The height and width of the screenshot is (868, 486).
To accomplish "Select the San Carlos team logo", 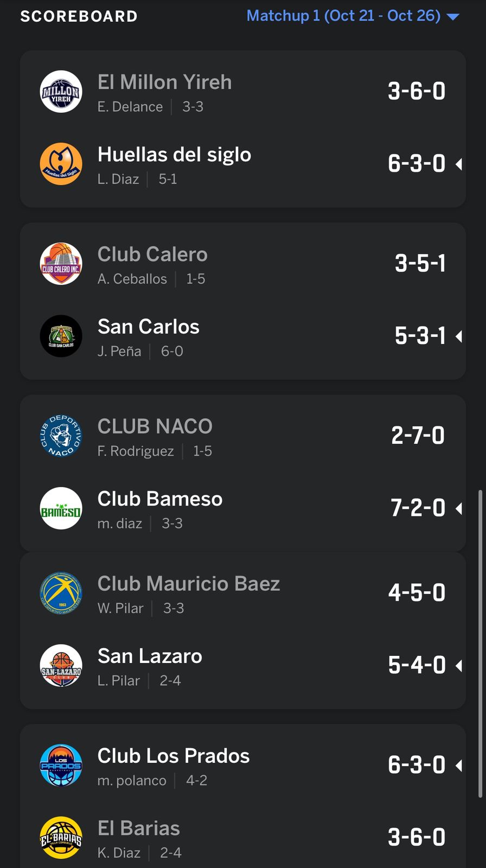I will pyautogui.click(x=61, y=336).
